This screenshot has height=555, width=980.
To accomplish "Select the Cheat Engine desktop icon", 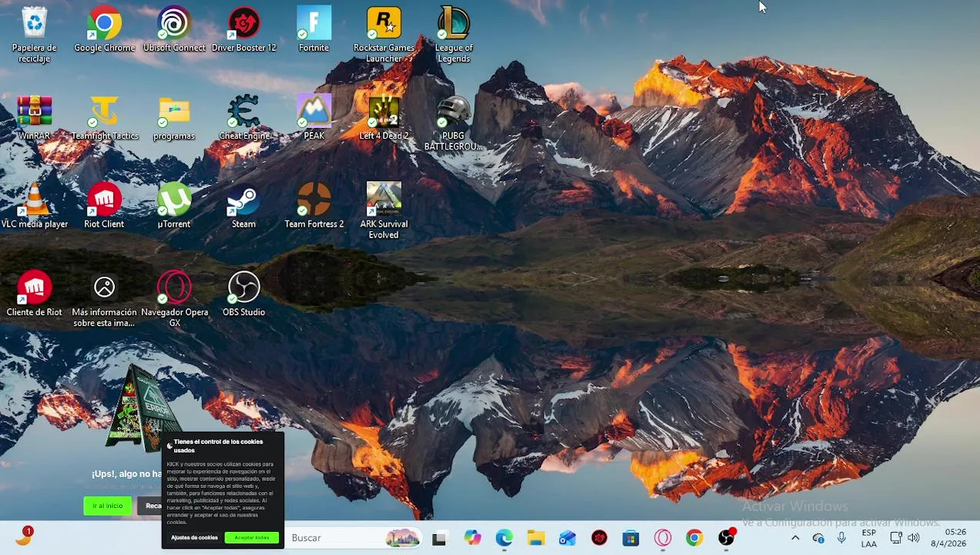I will (x=243, y=117).
